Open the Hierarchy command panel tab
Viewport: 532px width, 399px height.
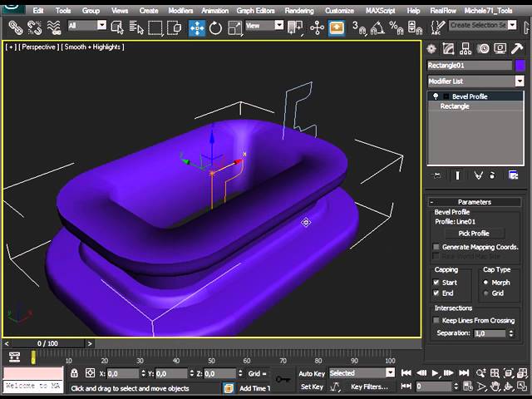tap(465, 49)
